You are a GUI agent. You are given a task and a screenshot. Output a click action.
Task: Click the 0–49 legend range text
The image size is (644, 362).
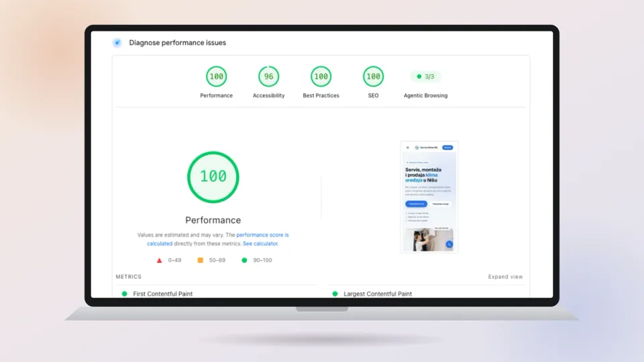tap(174, 260)
